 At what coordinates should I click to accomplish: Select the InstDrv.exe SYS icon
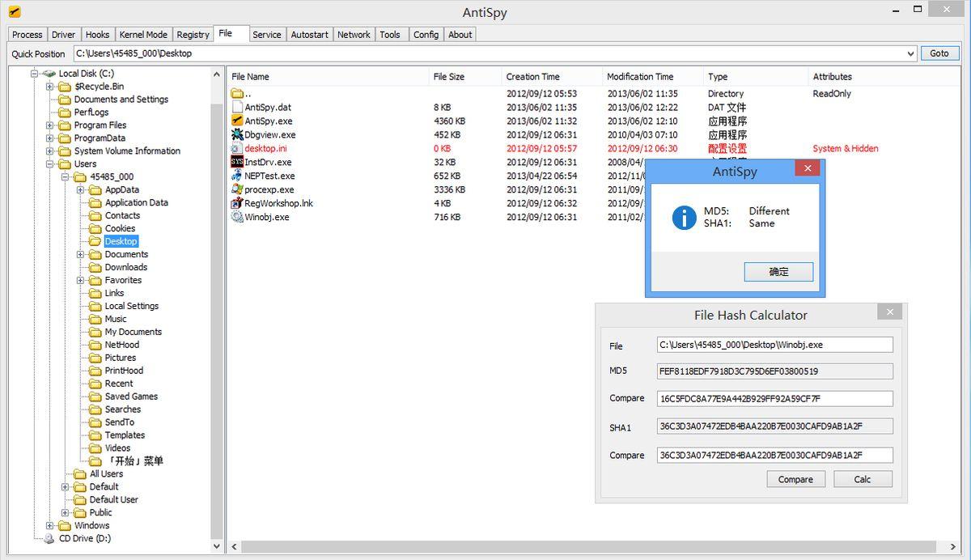237,162
